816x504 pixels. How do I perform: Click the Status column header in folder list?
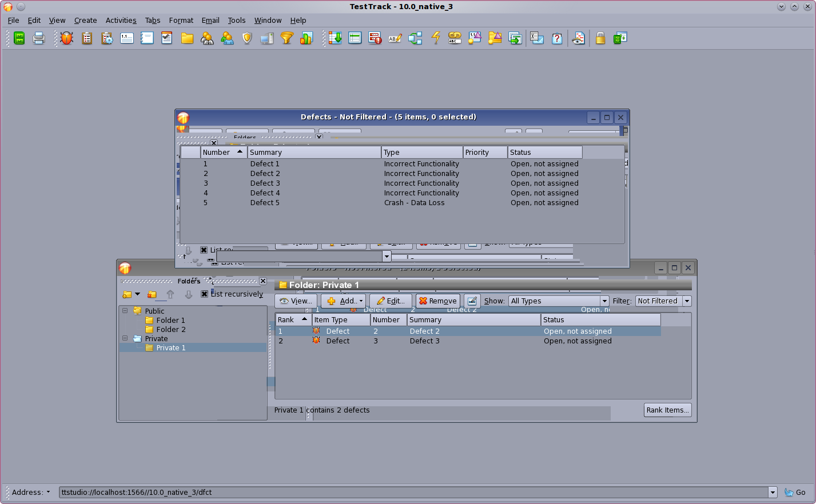pos(600,320)
